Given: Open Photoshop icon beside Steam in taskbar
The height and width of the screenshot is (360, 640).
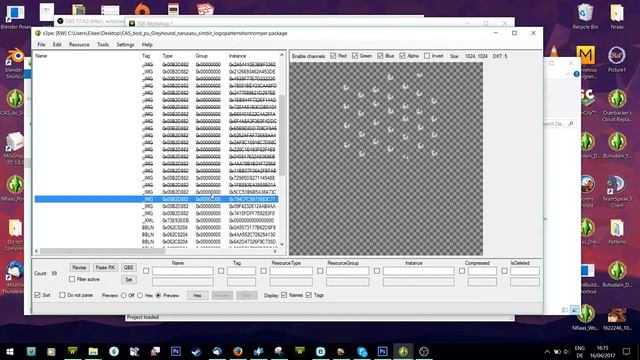Looking at the screenshot, I should (x=176, y=351).
